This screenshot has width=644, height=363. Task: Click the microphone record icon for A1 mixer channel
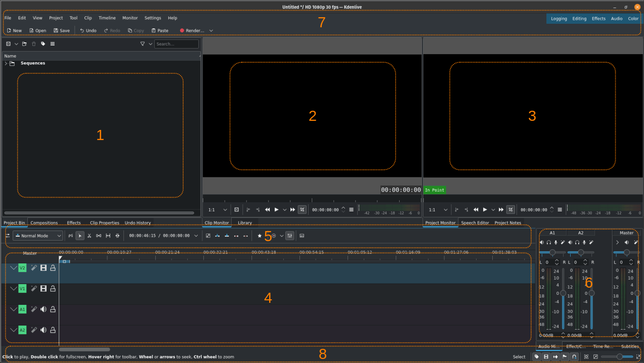[555, 243]
